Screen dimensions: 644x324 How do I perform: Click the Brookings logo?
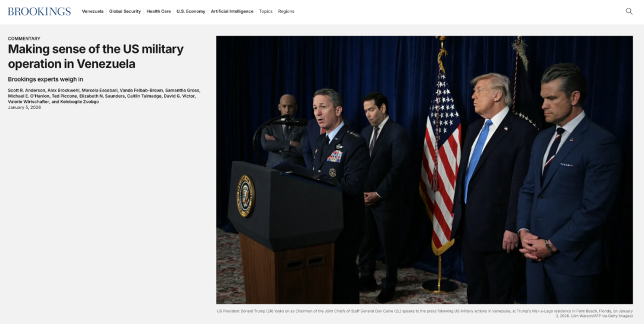[39, 11]
